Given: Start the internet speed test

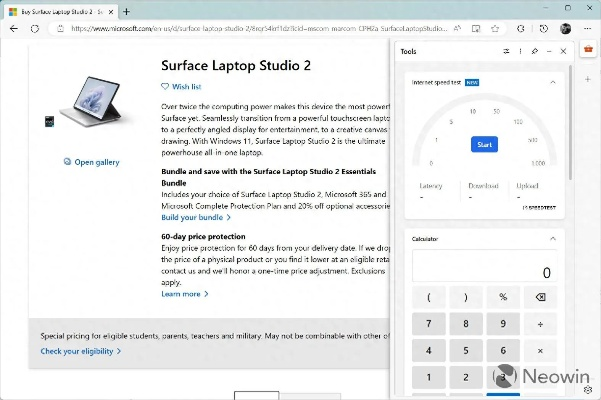Looking at the screenshot, I should 484,145.
